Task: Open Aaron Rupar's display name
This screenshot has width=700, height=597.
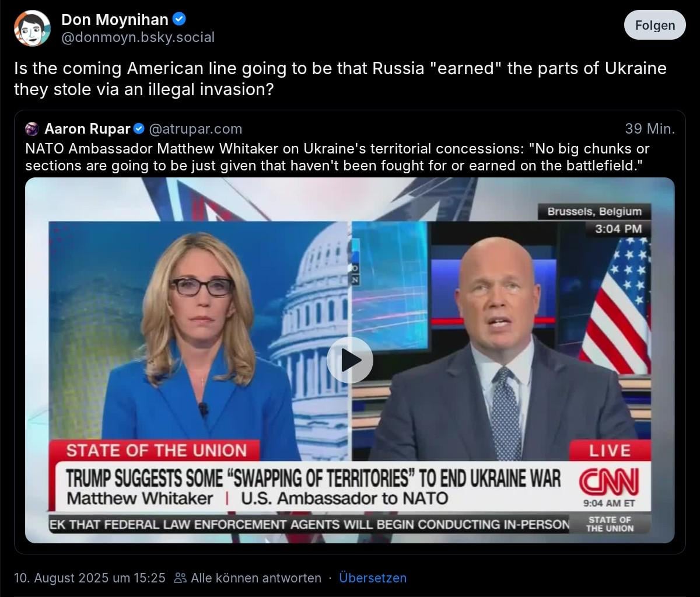Action: [x=87, y=128]
